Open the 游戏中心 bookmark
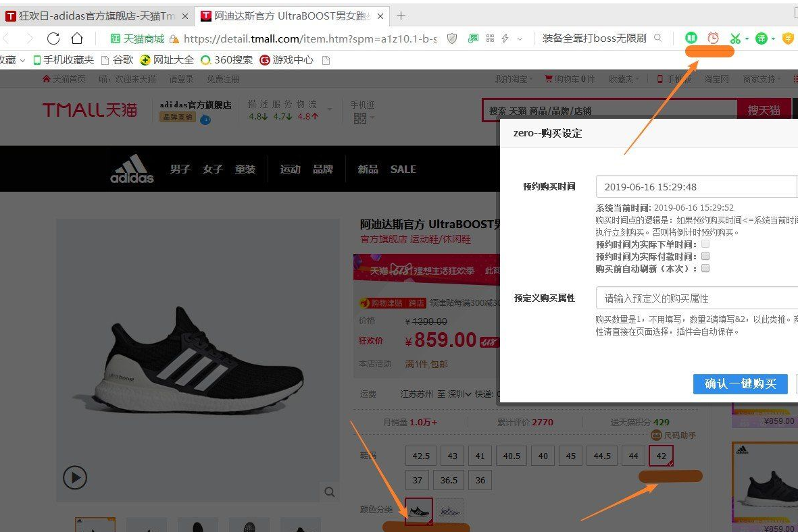Image resolution: width=798 pixels, height=532 pixels. point(286,60)
